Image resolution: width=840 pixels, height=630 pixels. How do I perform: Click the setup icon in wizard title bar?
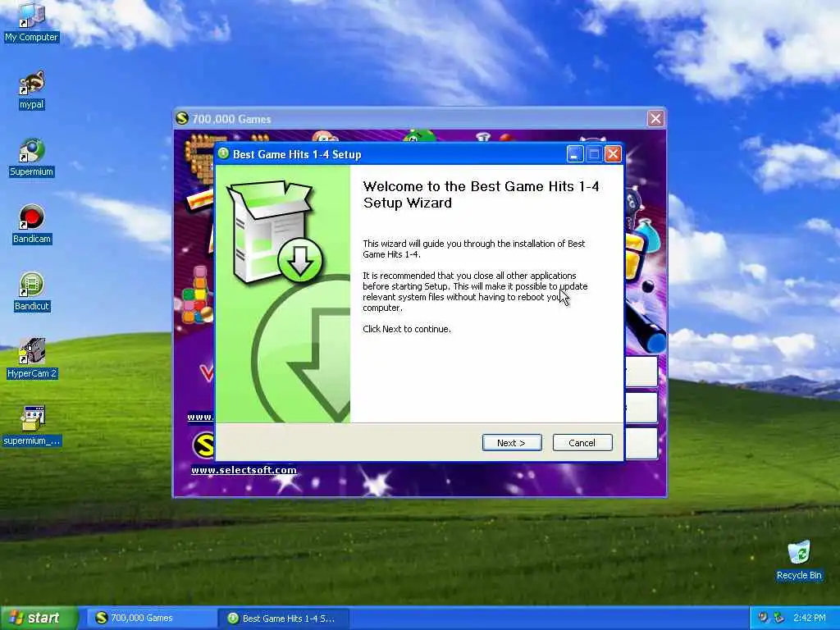point(224,153)
